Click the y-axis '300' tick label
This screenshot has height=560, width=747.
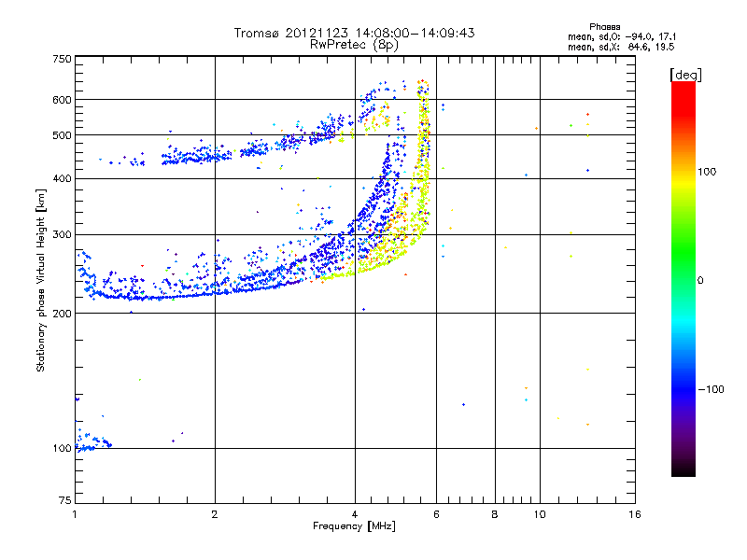62,234
